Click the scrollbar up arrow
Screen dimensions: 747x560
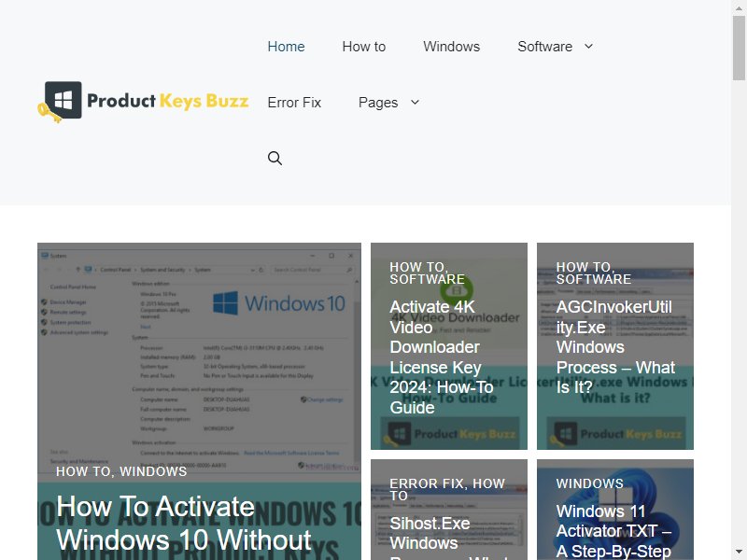tap(739, 7)
